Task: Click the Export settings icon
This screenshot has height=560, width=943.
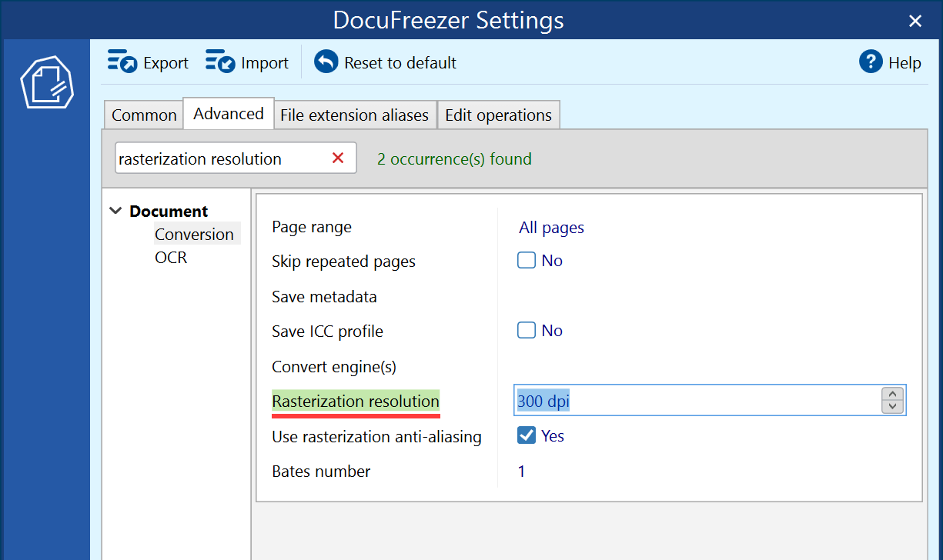Action: (x=122, y=62)
